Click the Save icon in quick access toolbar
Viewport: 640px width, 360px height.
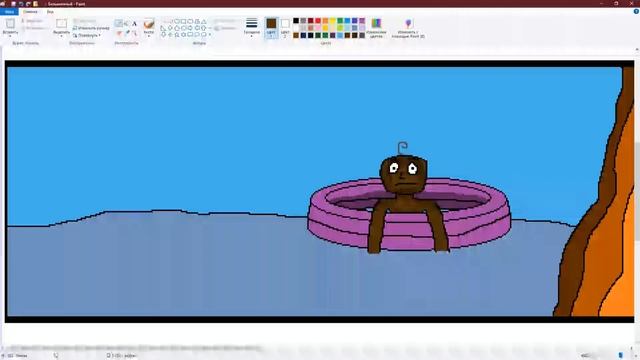pos(13,4)
